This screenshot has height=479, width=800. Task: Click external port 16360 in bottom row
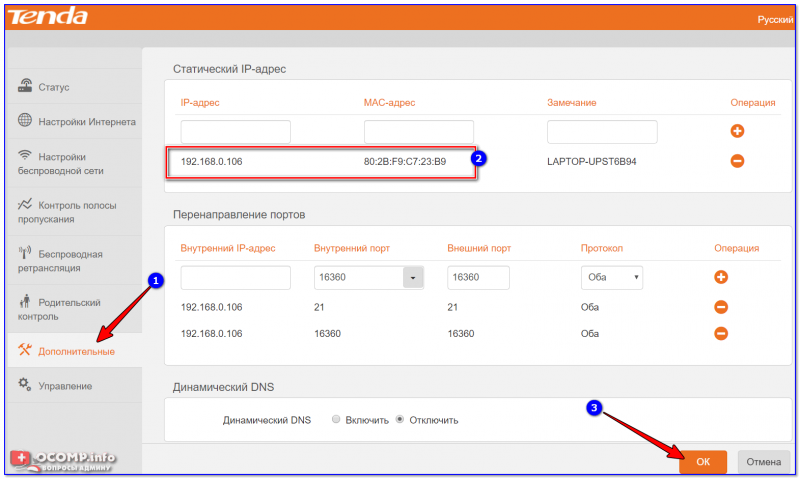pyautogui.click(x=461, y=334)
